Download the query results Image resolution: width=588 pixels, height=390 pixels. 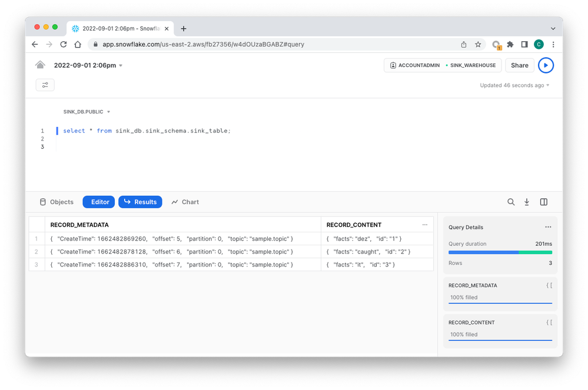pos(527,202)
